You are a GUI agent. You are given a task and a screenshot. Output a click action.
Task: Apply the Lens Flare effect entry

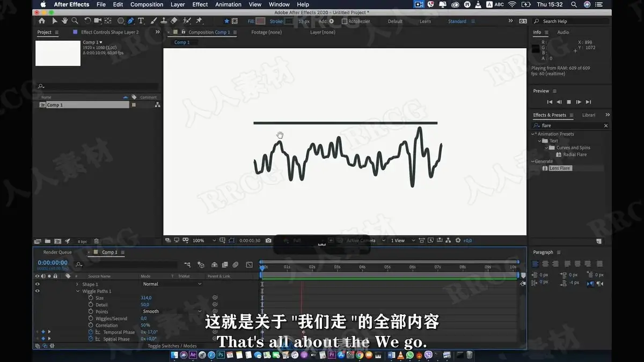pyautogui.click(x=560, y=168)
